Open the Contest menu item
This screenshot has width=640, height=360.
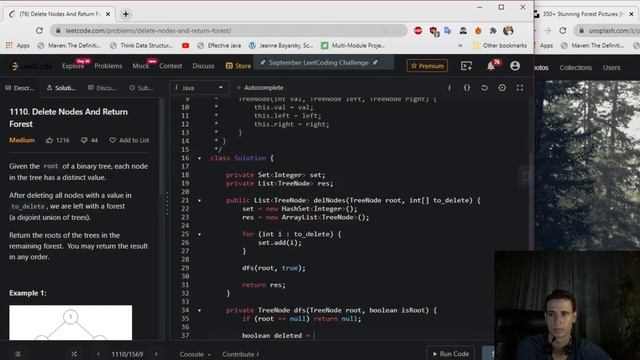[x=171, y=66]
